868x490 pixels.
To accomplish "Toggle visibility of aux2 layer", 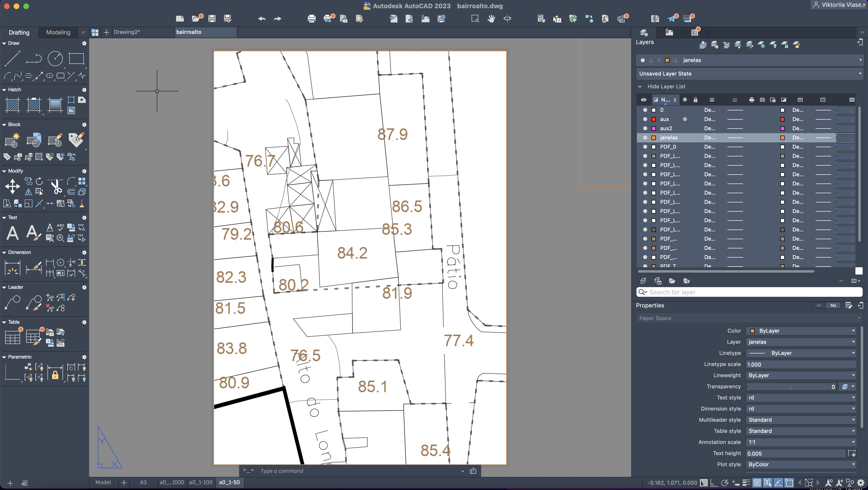I will (645, 128).
